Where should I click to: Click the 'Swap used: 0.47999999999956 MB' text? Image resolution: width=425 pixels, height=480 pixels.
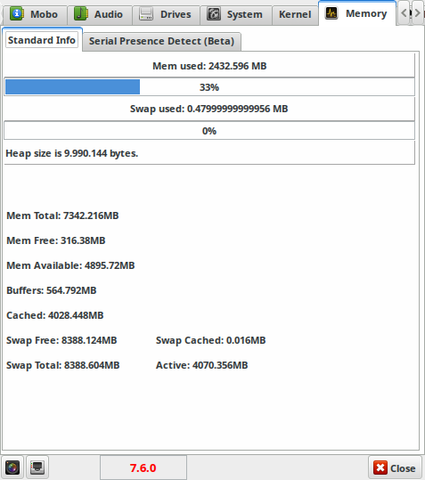pyautogui.click(x=209, y=109)
